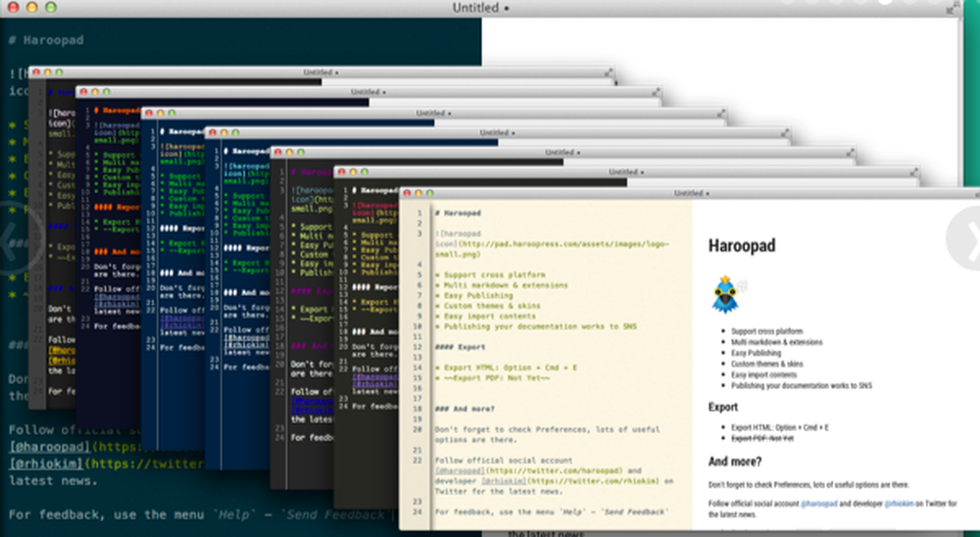Click 'Publishing your documentation works to SNS' in preview
This screenshot has height=537, width=980.
point(802,386)
